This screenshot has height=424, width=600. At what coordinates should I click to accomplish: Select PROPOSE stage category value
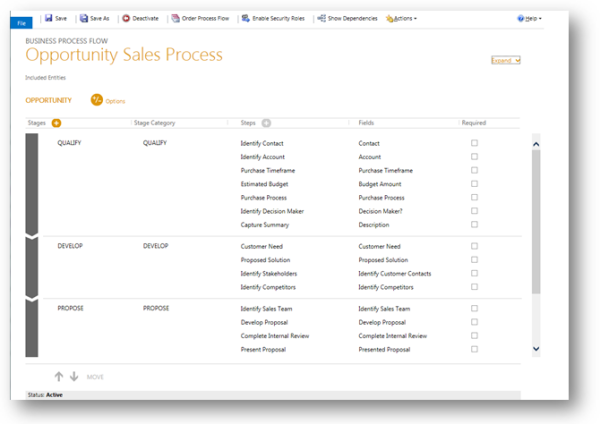coord(156,308)
